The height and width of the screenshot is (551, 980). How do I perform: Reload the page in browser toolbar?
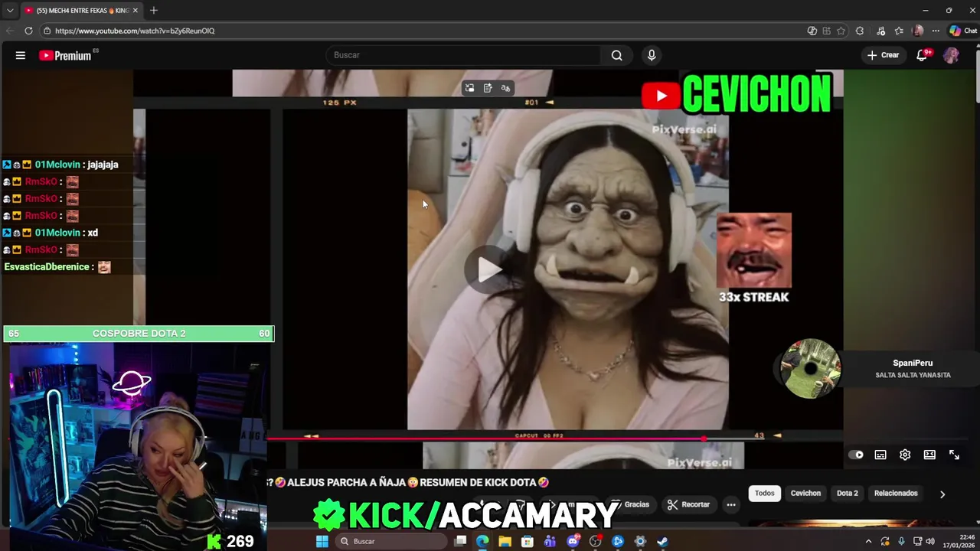pyautogui.click(x=28, y=31)
